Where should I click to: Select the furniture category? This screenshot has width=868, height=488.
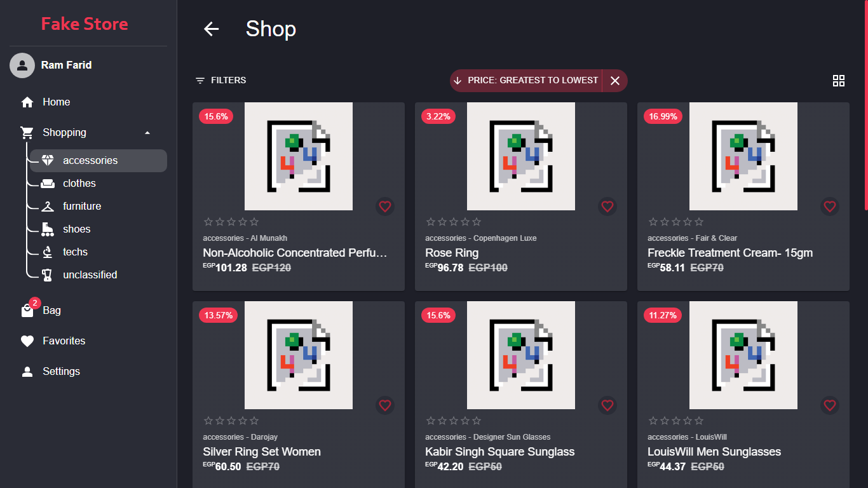(x=82, y=207)
